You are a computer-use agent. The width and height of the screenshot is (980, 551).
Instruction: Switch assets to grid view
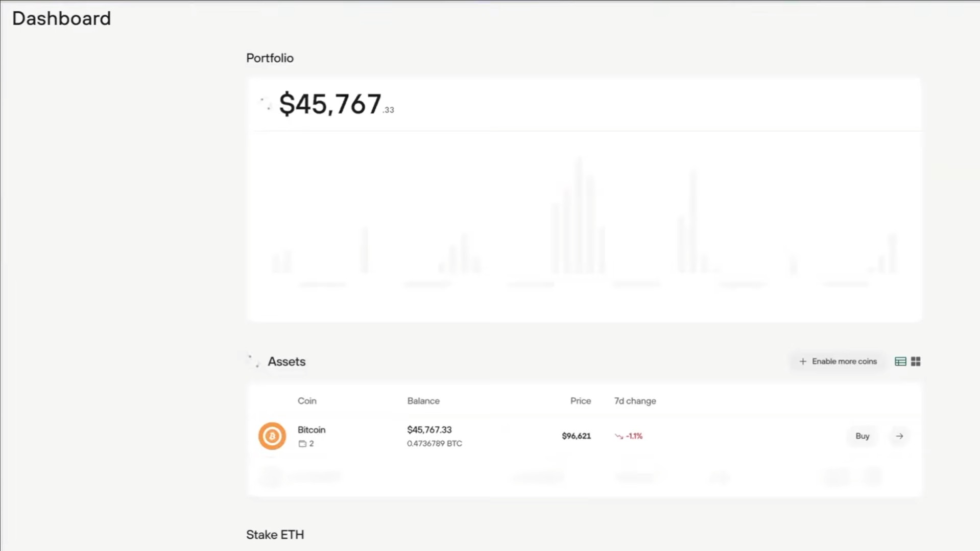(916, 362)
